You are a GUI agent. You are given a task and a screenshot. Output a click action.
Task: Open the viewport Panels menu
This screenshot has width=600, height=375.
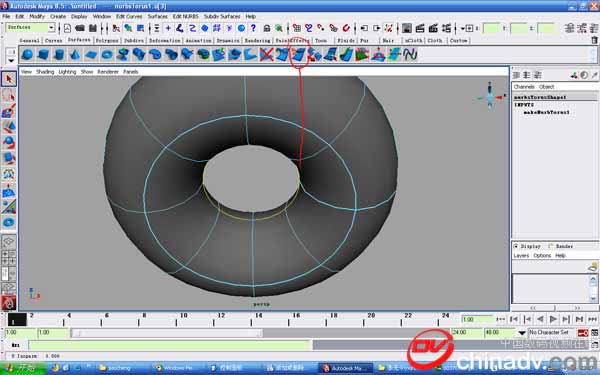(x=130, y=72)
